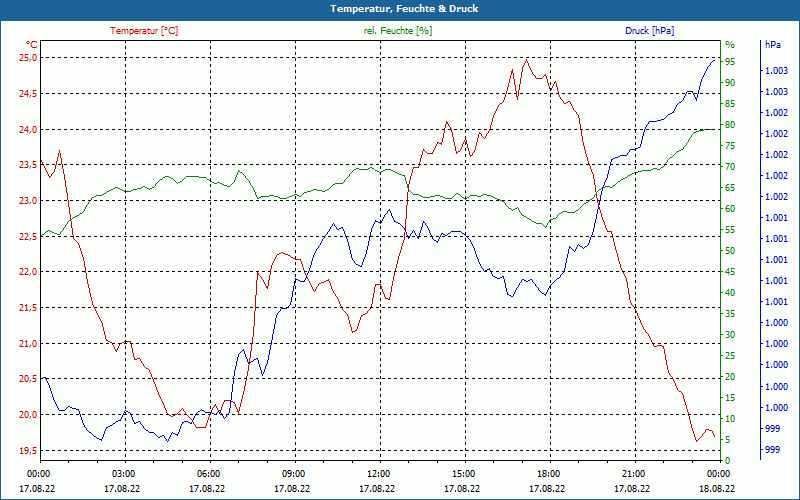This screenshot has height=500, width=800.
Task: Click the 5 humidity axis value
Action: click(x=728, y=440)
